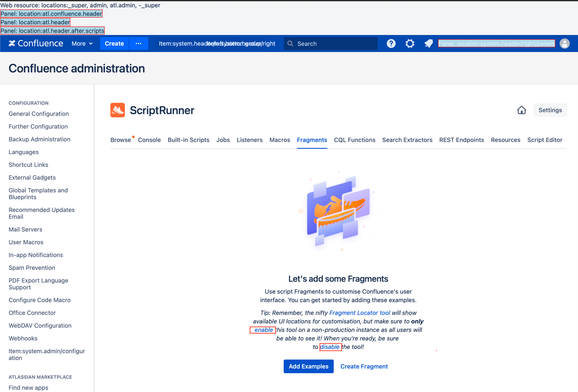The height and width of the screenshot is (392, 578).
Task: Open Office Connector in sidebar
Action: [x=32, y=313]
